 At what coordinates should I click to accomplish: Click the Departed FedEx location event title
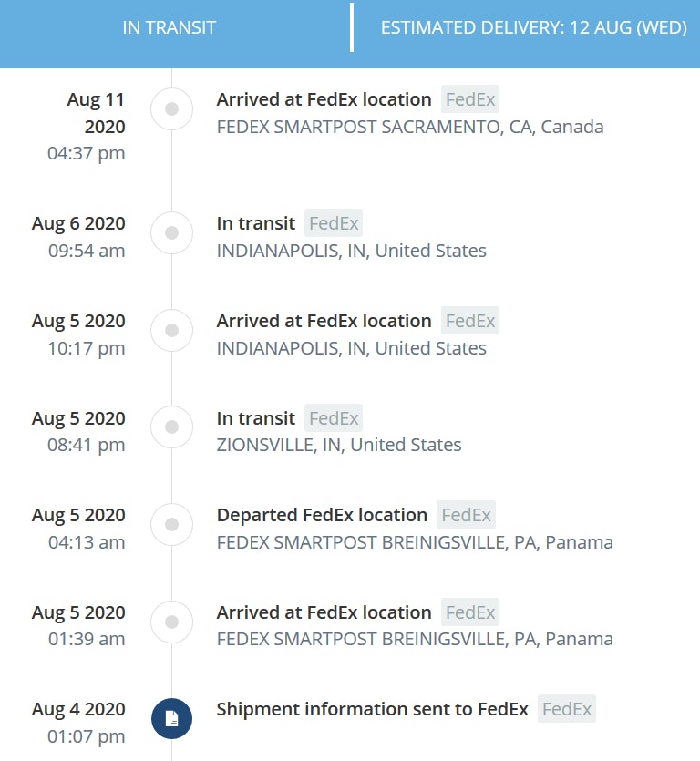click(322, 515)
